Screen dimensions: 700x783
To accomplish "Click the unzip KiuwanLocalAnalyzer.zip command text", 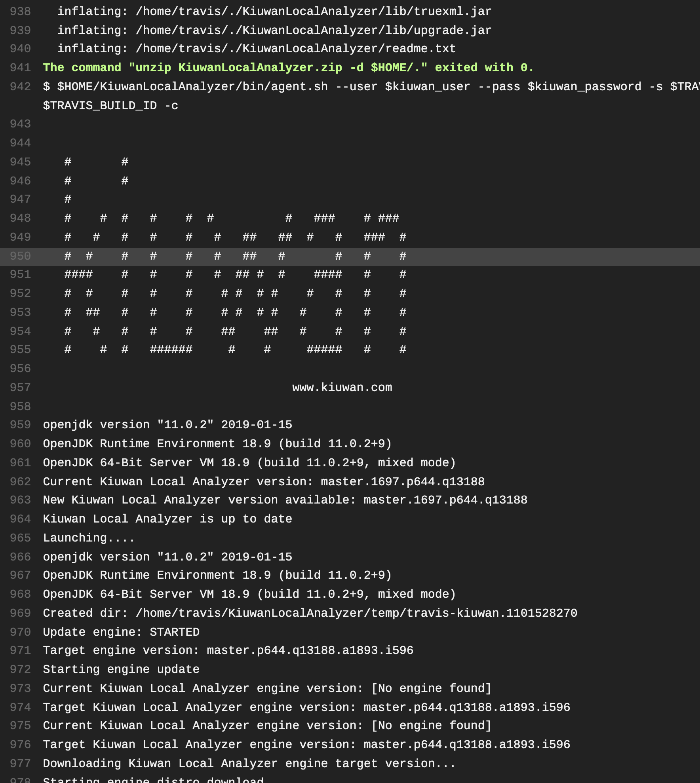I will 238,68.
